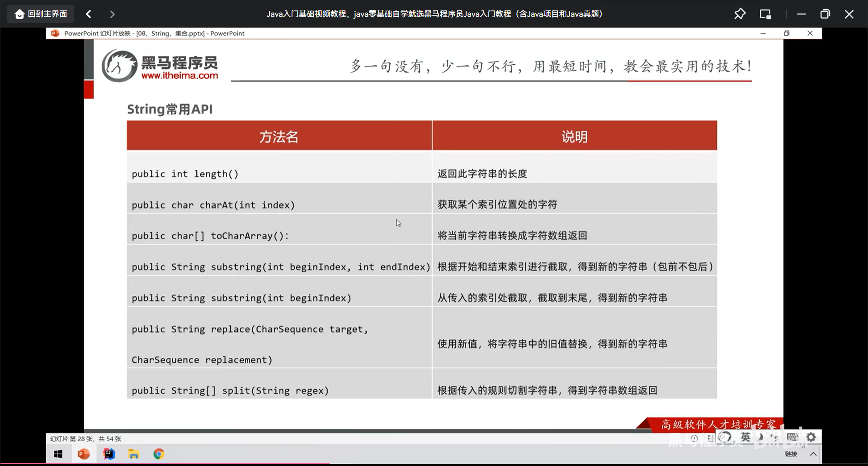Screen dimensions: 868x466
Task: Select the public int length() cell
Action: [x=279, y=167]
